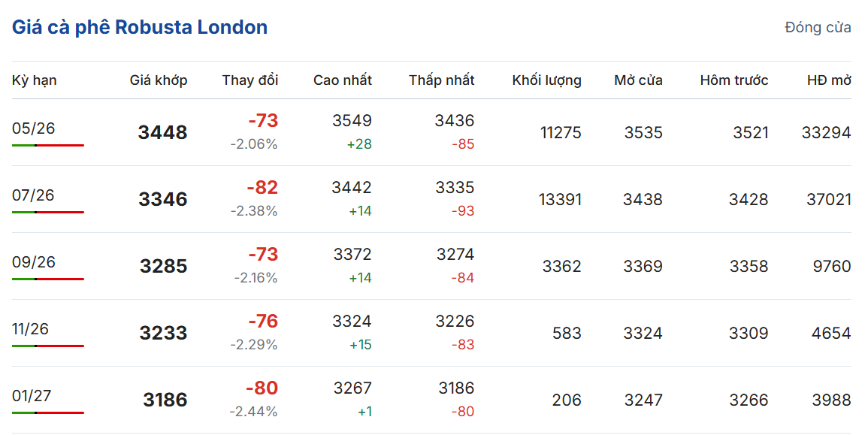Sort by the Thấp nhất column header
This screenshot has height=435, width=868.
coord(442,80)
